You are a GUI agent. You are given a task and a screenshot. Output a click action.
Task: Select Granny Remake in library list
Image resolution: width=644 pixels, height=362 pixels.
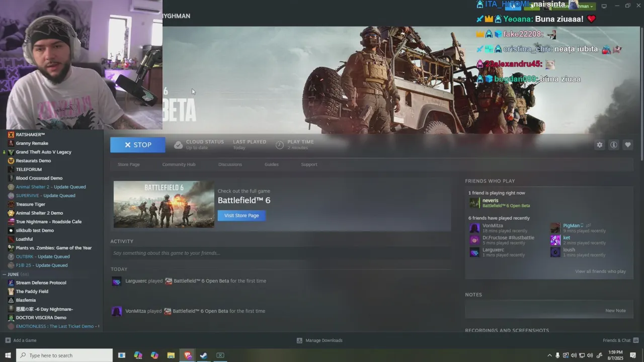[32, 143]
